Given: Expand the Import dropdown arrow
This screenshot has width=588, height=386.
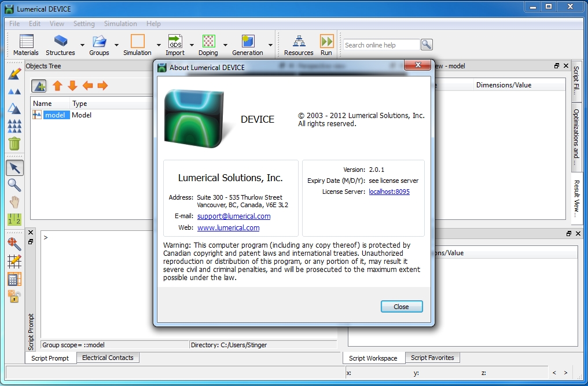Looking at the screenshot, I should coord(191,45).
